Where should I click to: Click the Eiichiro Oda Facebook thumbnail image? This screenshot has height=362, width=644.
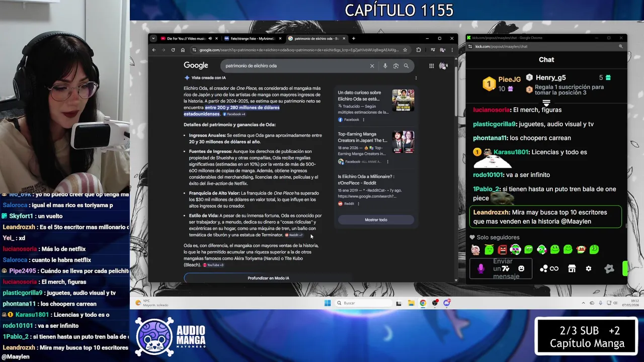pyautogui.click(x=403, y=101)
